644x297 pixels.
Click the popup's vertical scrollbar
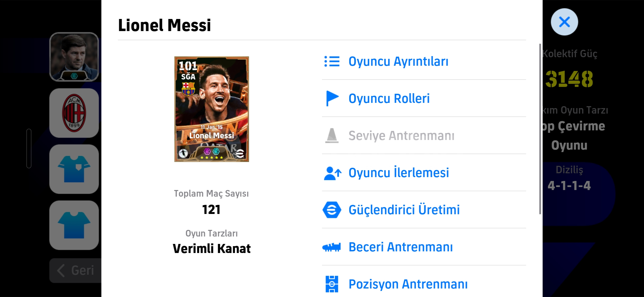[540, 129]
